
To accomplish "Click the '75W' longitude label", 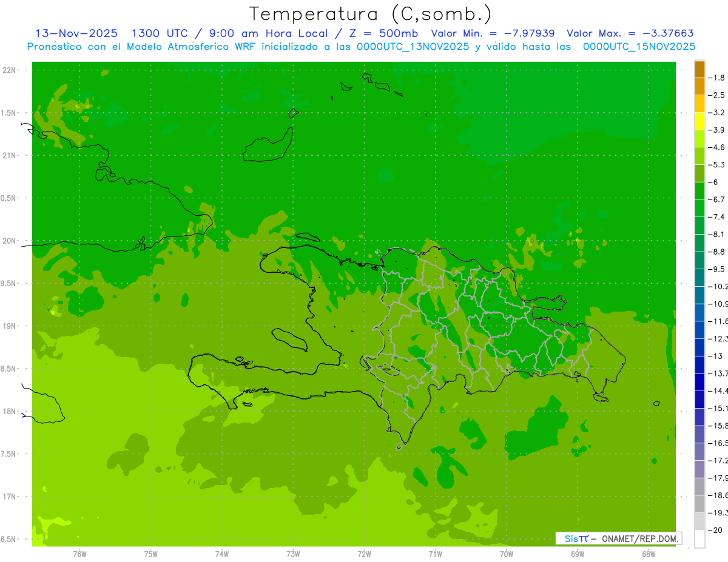I will point(151,554).
